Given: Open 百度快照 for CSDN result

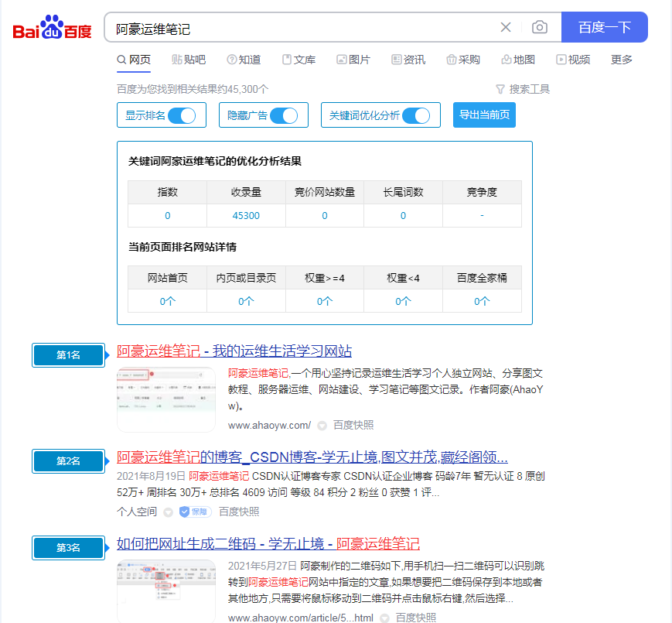Looking at the screenshot, I should click(x=239, y=512).
